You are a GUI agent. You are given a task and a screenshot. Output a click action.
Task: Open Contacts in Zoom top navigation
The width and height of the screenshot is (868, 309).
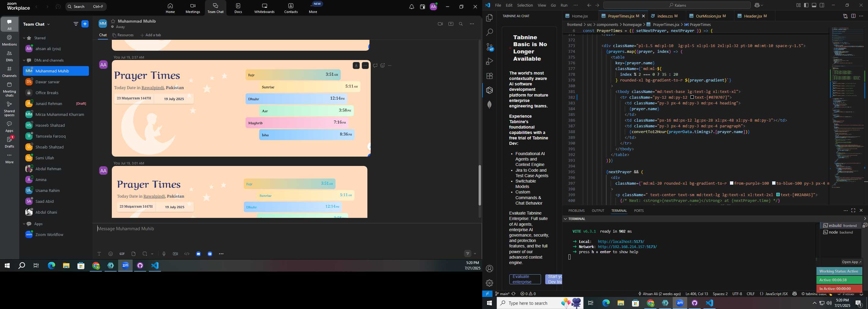[x=291, y=8]
